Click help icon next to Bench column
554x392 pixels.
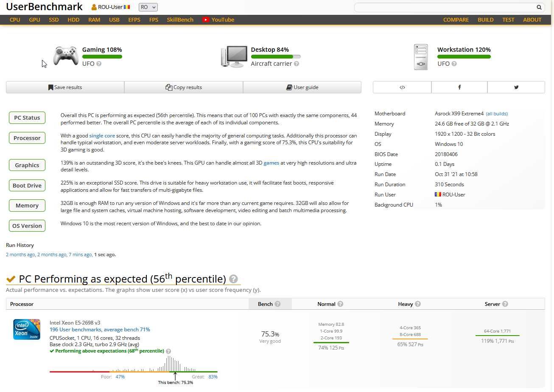coord(277,304)
